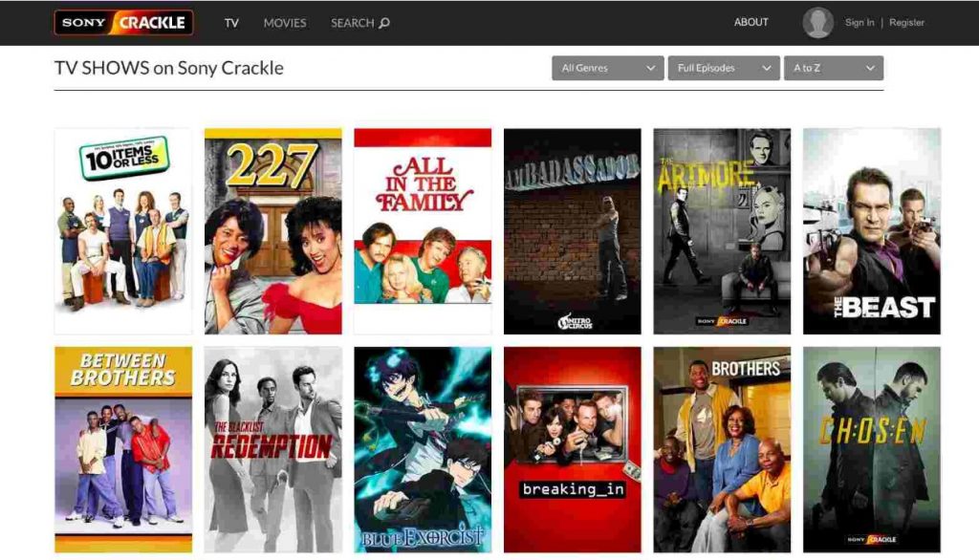
Task: Open the 10 Items or Less poster
Action: click(123, 231)
